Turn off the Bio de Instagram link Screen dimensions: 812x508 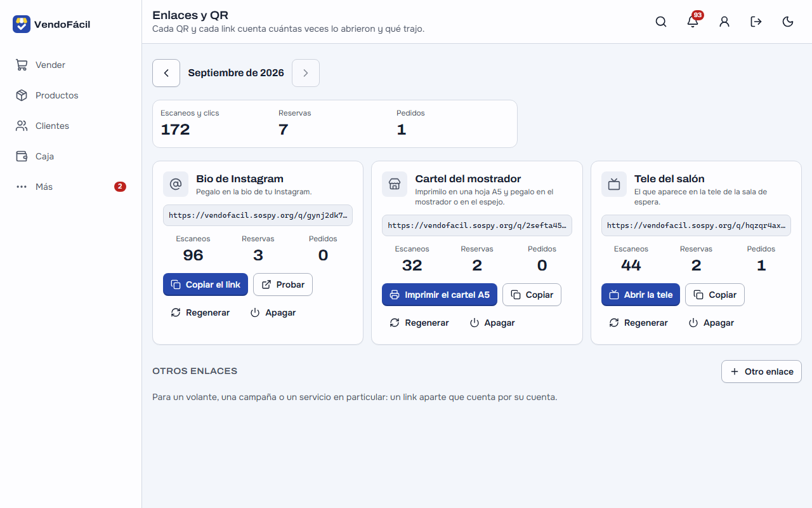[x=273, y=312]
